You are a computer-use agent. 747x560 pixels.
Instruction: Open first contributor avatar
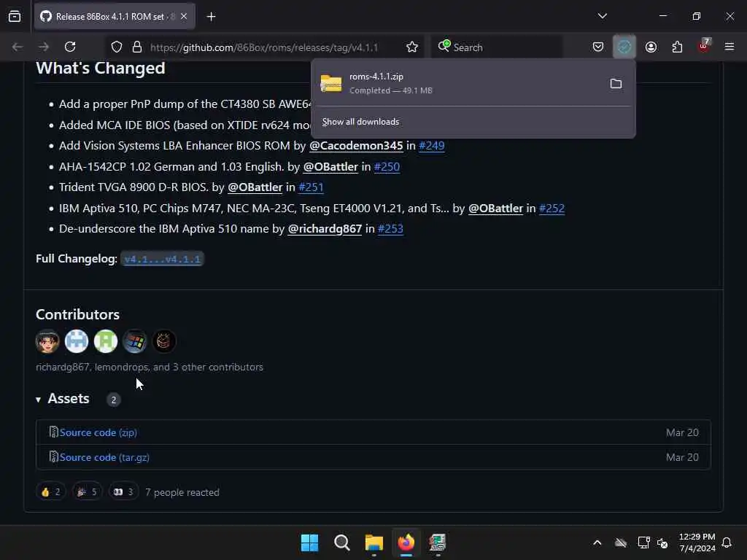click(x=47, y=341)
